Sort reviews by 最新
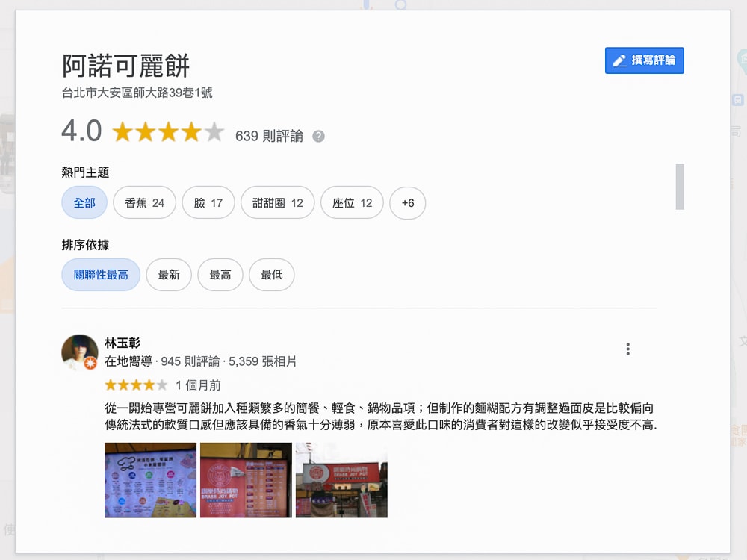747x560 pixels. tap(169, 275)
